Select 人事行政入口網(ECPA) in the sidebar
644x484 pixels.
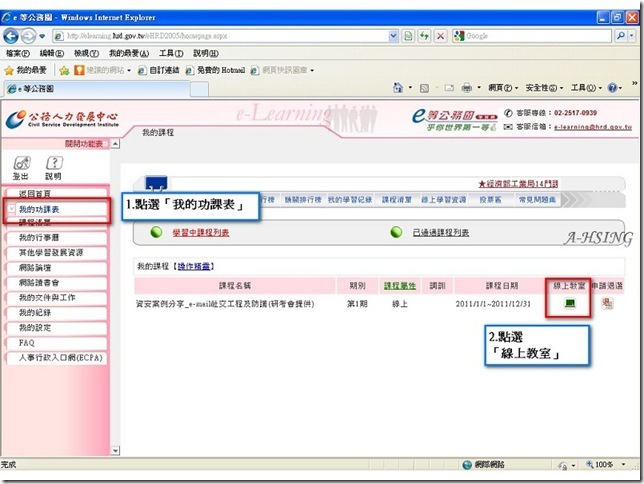tap(57, 358)
